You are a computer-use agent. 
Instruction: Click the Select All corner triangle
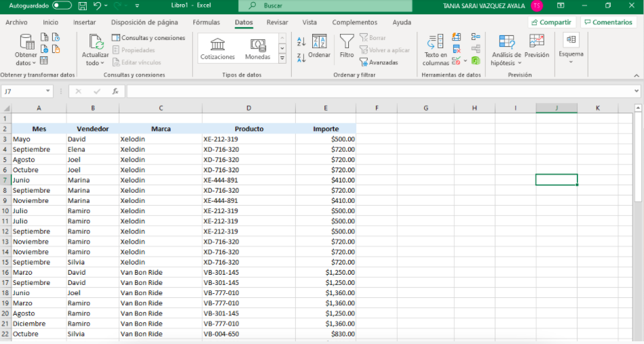[x=6, y=109]
